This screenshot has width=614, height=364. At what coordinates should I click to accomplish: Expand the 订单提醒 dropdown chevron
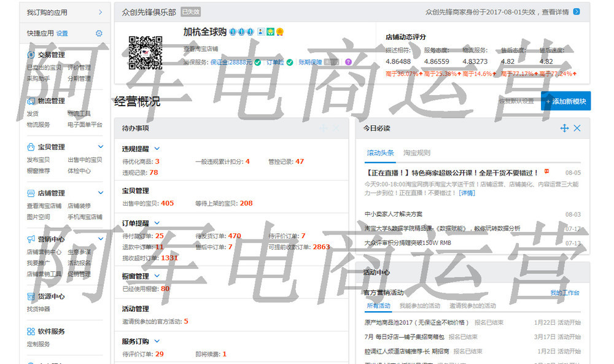[157, 223]
